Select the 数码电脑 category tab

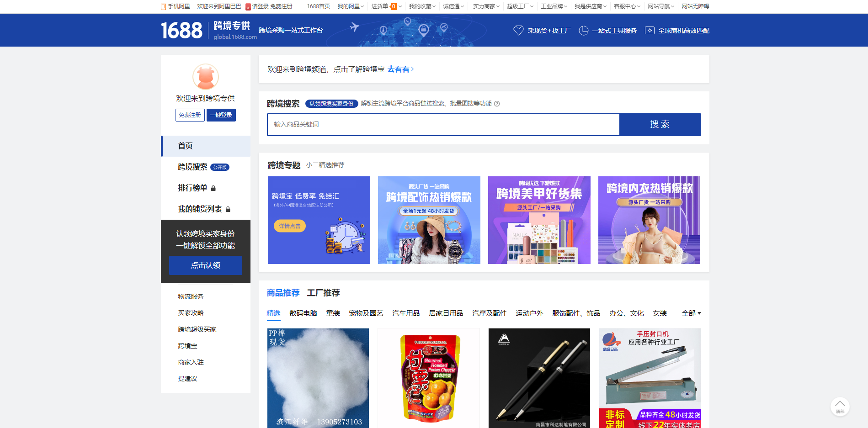tap(303, 313)
